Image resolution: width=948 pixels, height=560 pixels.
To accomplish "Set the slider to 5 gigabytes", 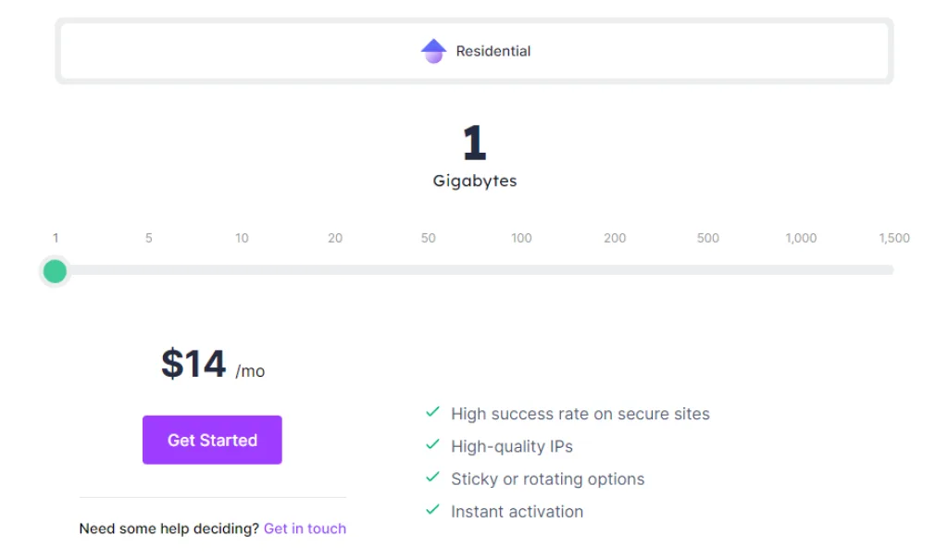I will click(x=148, y=238).
